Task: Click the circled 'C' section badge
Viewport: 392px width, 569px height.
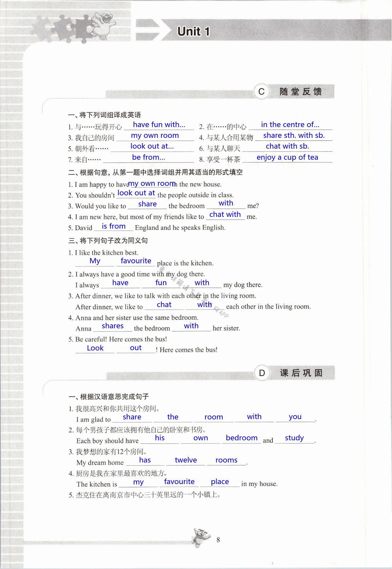Action: [261, 91]
